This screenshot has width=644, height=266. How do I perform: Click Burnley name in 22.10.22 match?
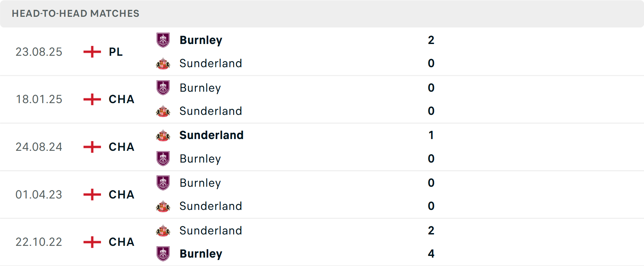pyautogui.click(x=201, y=254)
